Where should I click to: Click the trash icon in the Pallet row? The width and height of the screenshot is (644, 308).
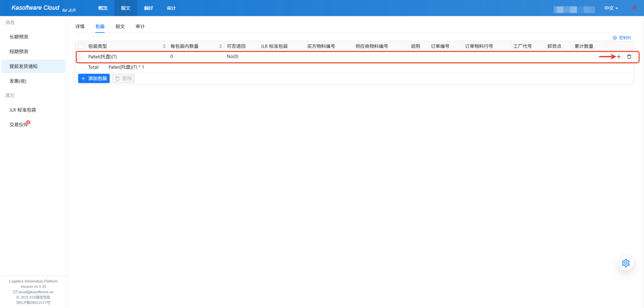(629, 57)
